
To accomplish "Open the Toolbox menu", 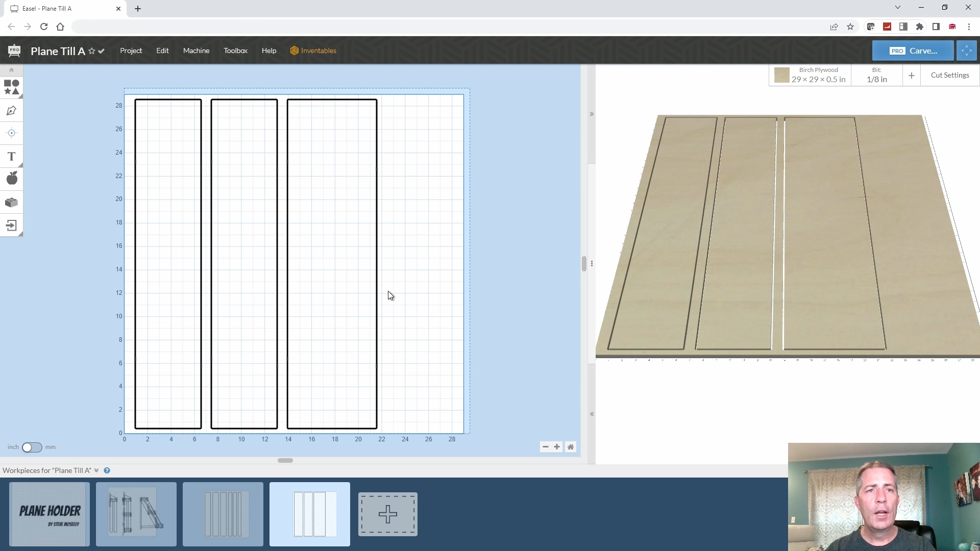I will tap(235, 51).
